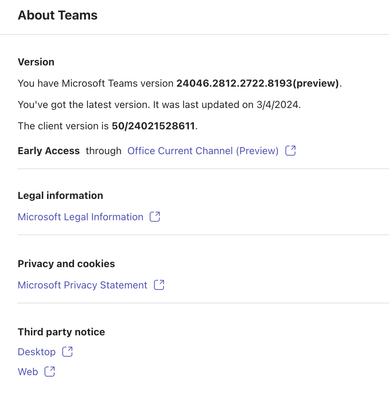Open the Office Current Channel (Preview) link

point(203,151)
